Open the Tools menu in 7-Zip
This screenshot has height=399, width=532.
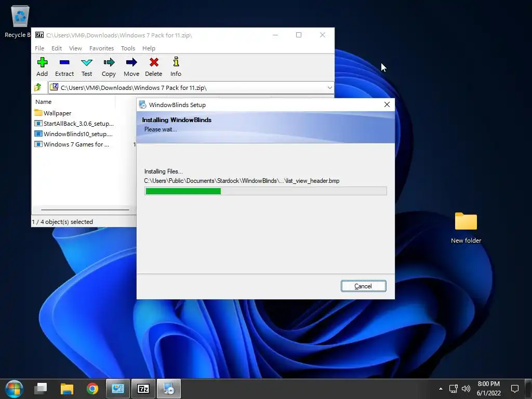pyautogui.click(x=128, y=48)
